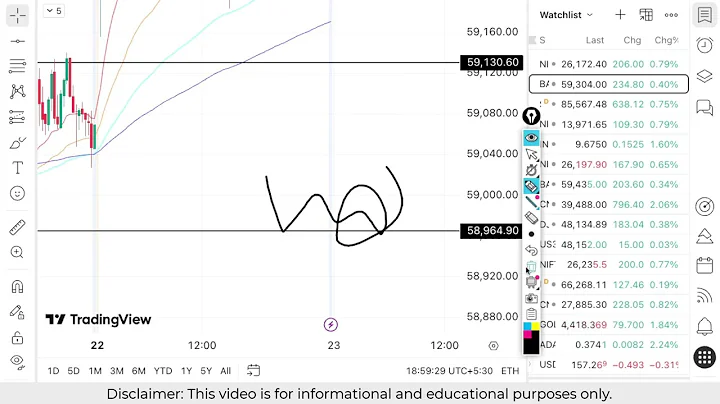Open the emoji icons tool
The image size is (720, 404).
point(17,193)
